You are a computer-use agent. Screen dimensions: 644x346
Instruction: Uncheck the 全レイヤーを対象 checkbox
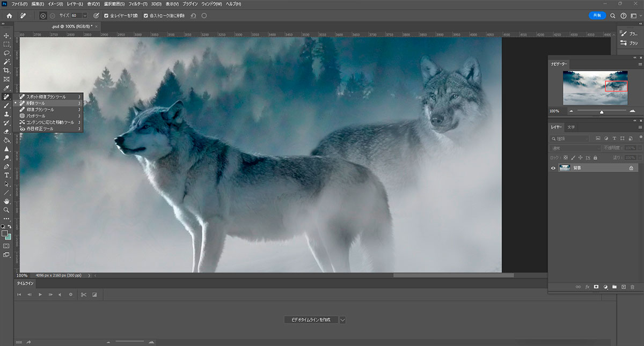pyautogui.click(x=106, y=16)
